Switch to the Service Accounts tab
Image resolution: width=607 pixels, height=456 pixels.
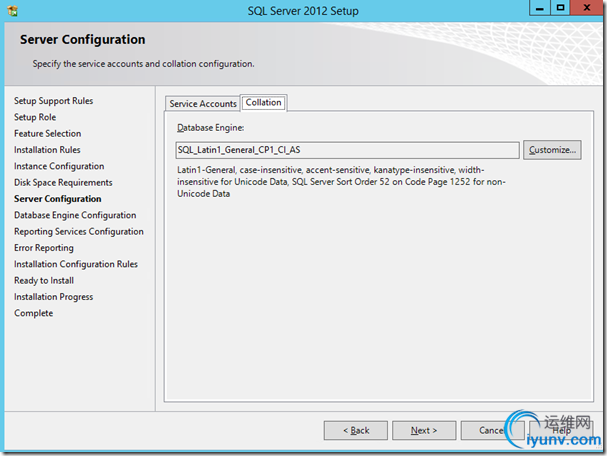(203, 104)
